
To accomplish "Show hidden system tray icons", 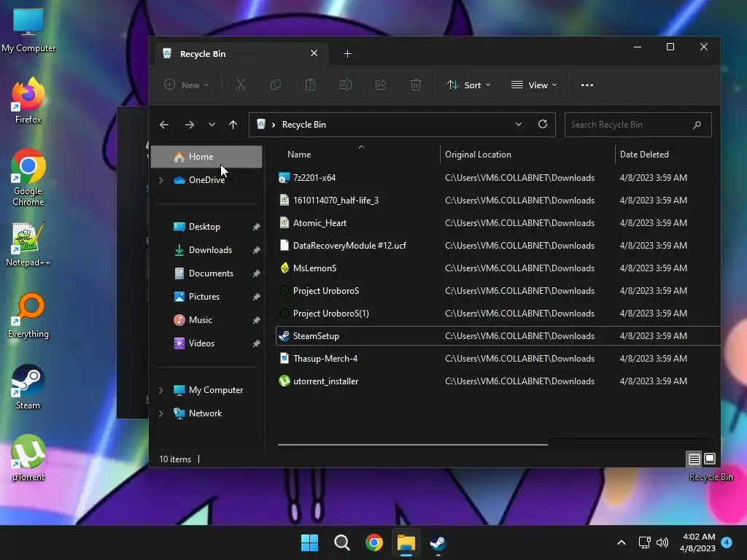I will (622, 542).
